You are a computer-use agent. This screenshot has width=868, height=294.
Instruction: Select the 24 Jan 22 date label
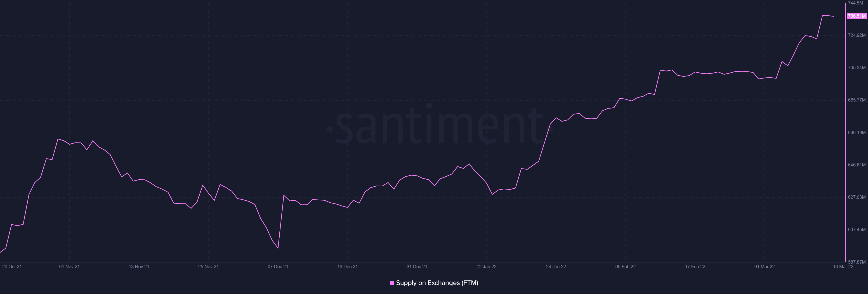pos(556,267)
